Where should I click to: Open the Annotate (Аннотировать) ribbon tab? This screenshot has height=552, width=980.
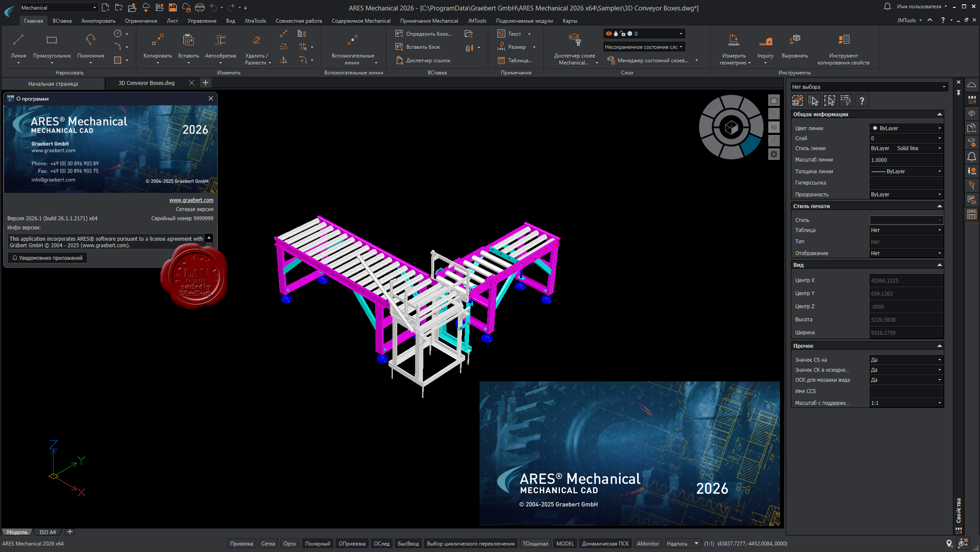tap(98, 20)
